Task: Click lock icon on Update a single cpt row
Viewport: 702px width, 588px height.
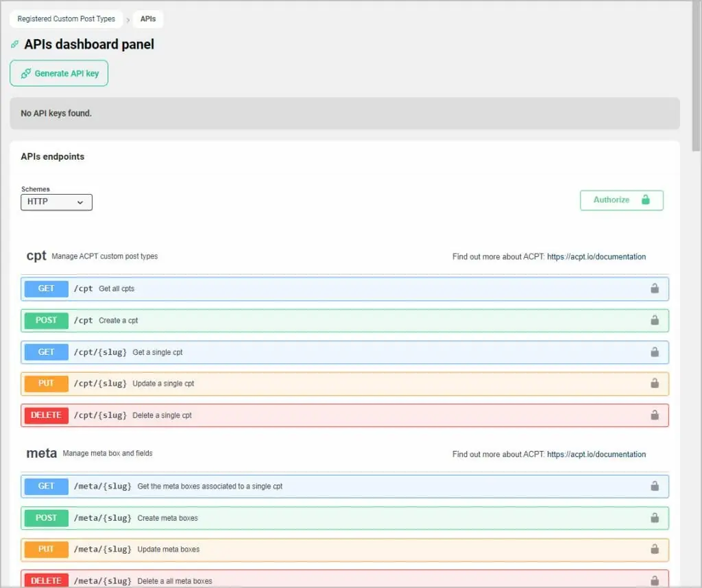Action: (x=655, y=383)
